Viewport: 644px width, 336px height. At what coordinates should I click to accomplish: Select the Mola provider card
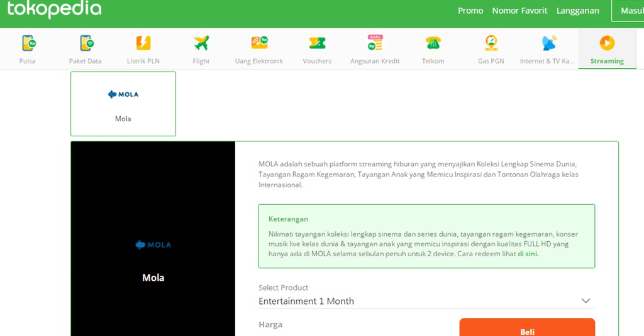(123, 104)
